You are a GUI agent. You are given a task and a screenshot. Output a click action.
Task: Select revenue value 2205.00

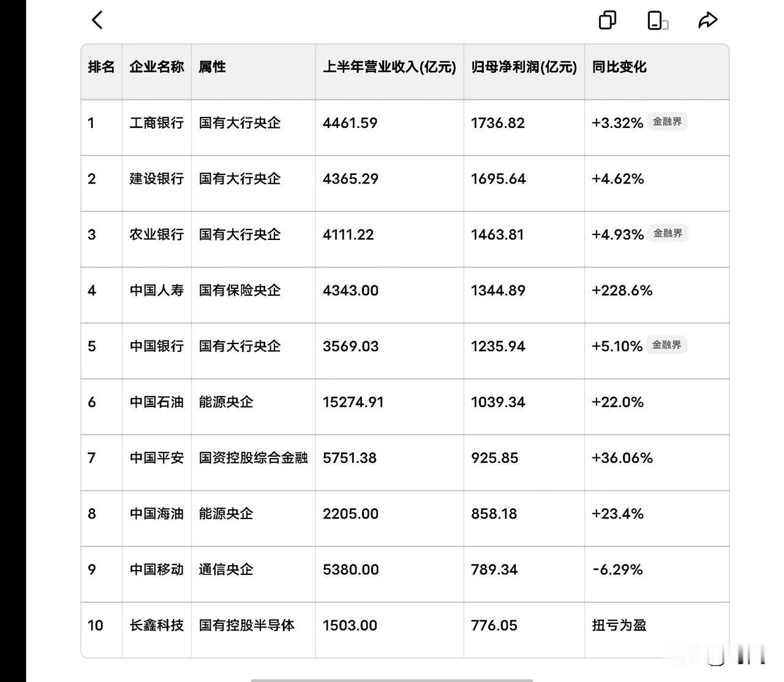click(x=351, y=514)
